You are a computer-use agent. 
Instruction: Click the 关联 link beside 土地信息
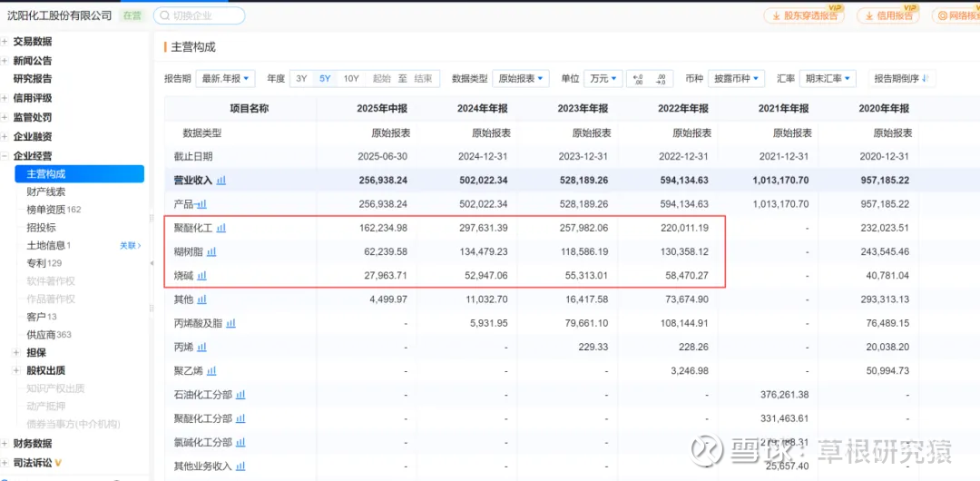coord(131,245)
